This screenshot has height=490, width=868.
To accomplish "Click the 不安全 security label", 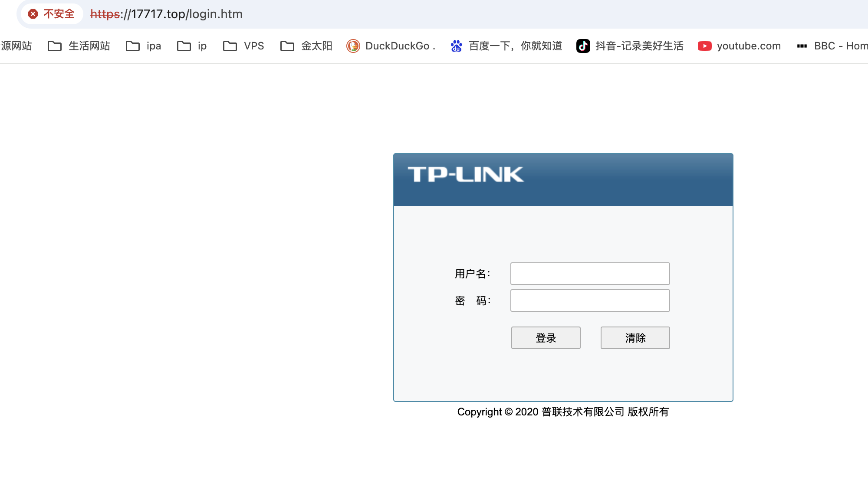I will [x=59, y=14].
